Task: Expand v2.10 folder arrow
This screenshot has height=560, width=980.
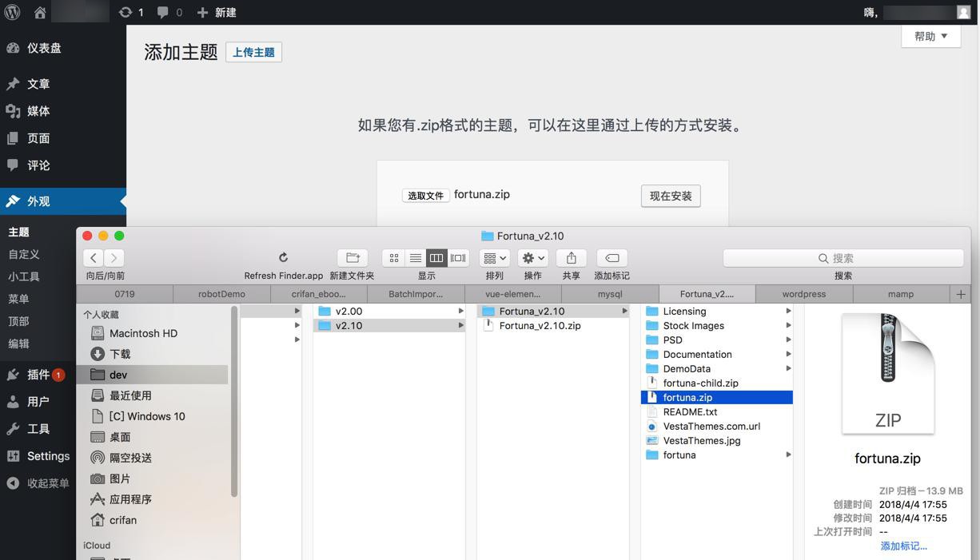Action: click(460, 326)
